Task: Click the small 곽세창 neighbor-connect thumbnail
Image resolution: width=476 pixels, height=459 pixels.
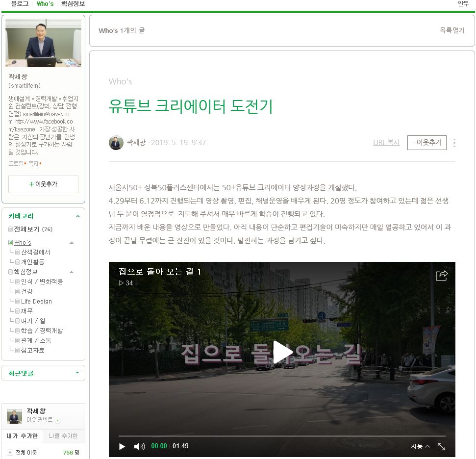Action: tap(15, 416)
